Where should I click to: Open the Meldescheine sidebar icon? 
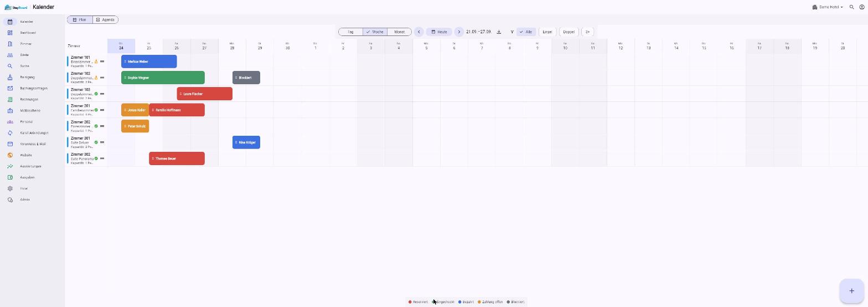click(x=10, y=110)
